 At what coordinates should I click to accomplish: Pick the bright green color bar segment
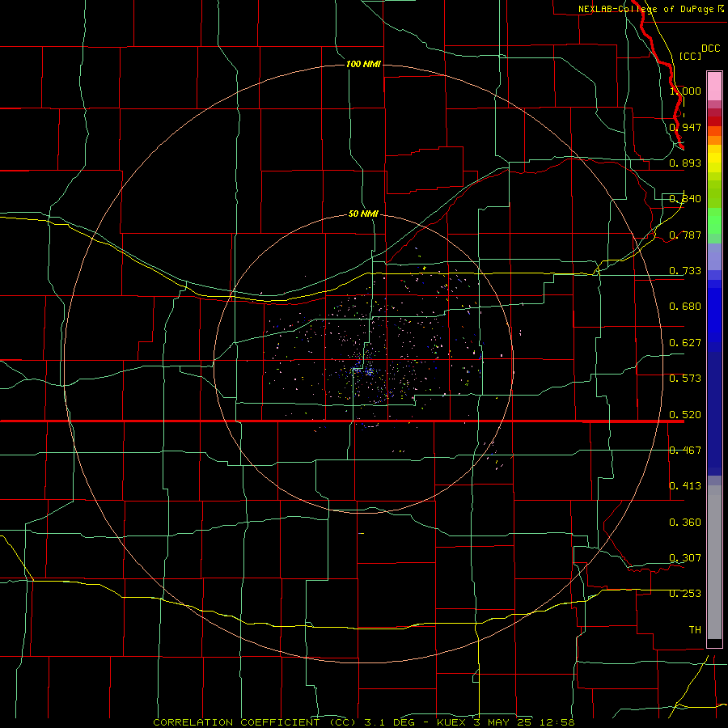tap(714, 221)
